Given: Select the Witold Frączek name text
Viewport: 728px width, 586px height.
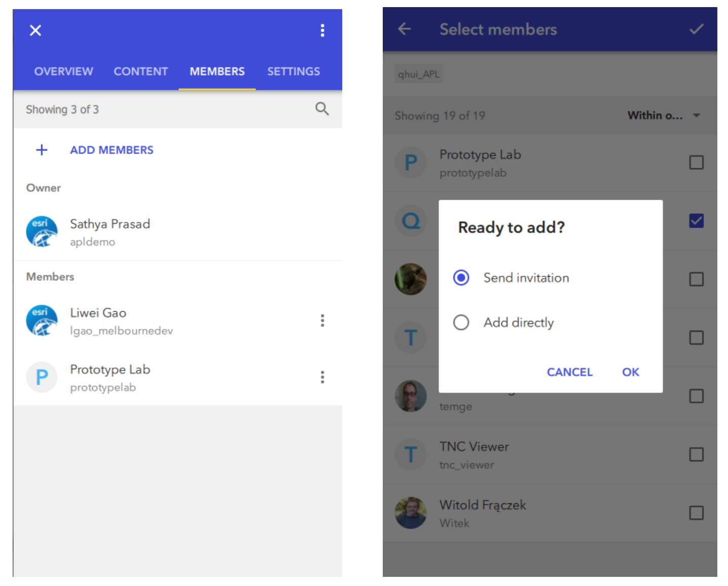Looking at the screenshot, I should click(x=483, y=505).
